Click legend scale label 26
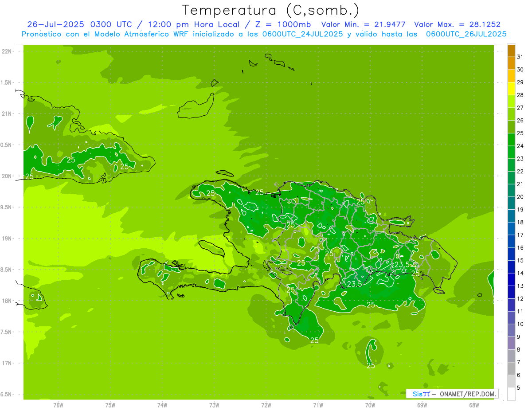 (x=520, y=120)
